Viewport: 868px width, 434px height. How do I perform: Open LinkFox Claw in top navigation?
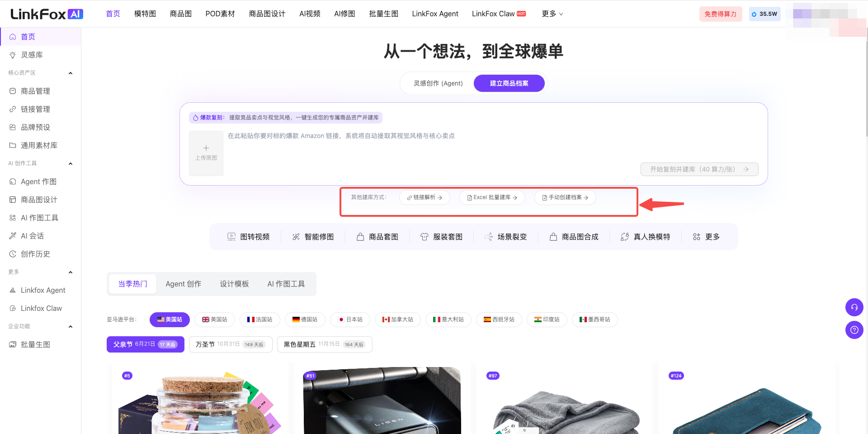(499, 14)
